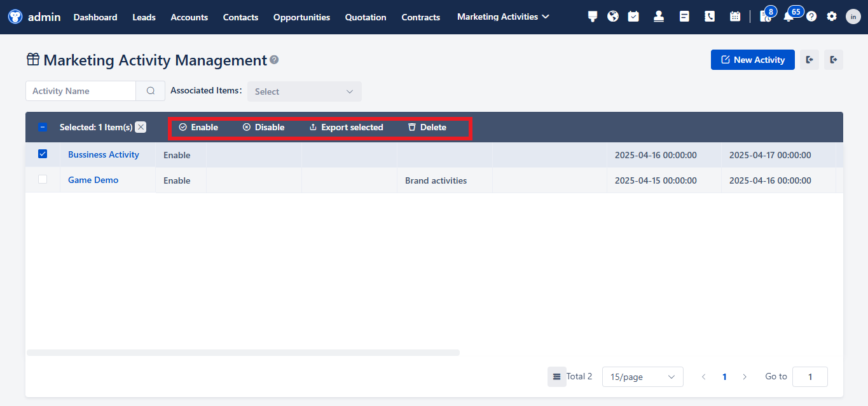Click the New Activity button

pyautogui.click(x=752, y=59)
